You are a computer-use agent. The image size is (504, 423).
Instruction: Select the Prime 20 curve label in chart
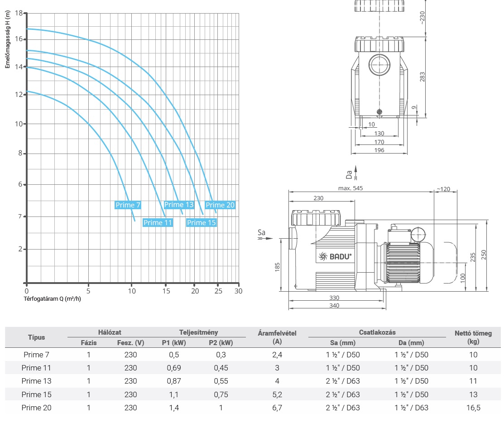(220, 205)
